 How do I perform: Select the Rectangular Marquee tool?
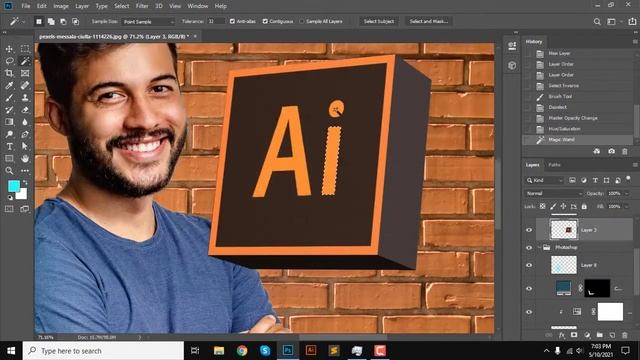[25, 49]
